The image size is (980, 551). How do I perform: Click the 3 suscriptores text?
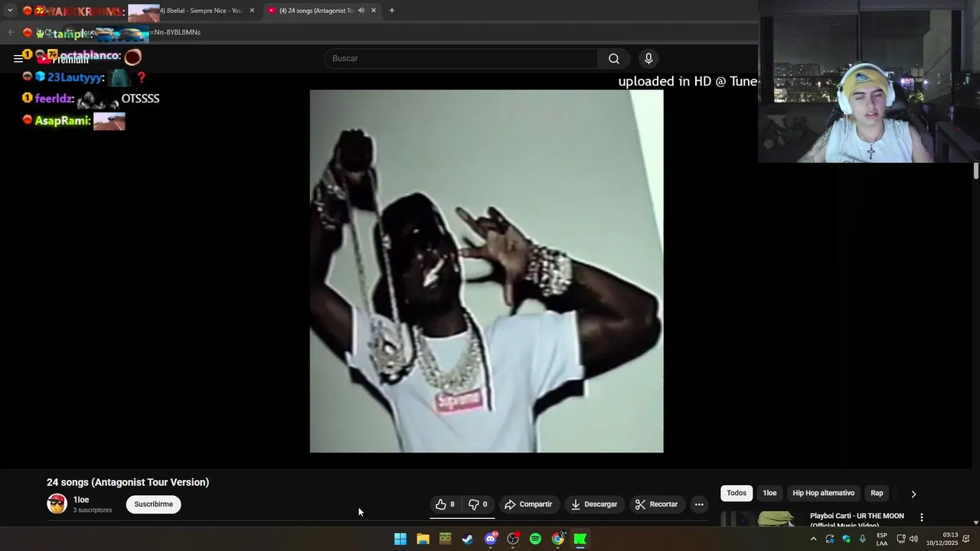pyautogui.click(x=93, y=510)
